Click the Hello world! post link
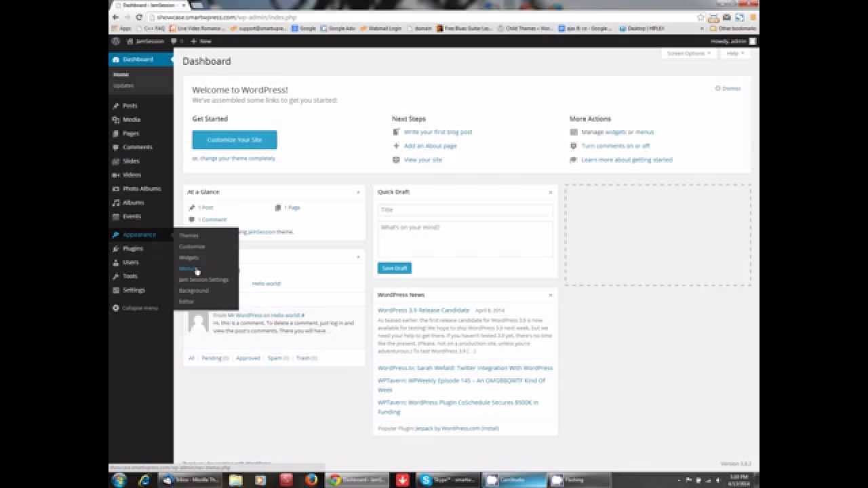This screenshot has width=868, height=488. [267, 283]
